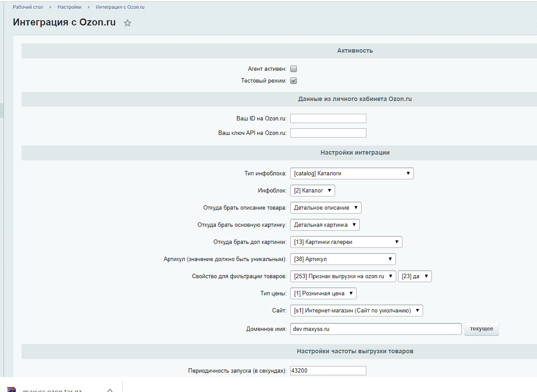The image size is (537, 392).
Task: Open download item options chevron
Action: [110, 390]
